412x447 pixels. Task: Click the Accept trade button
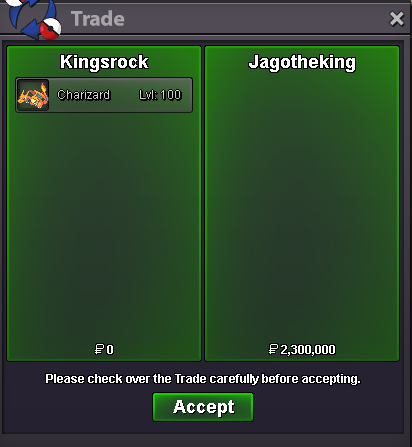click(203, 407)
